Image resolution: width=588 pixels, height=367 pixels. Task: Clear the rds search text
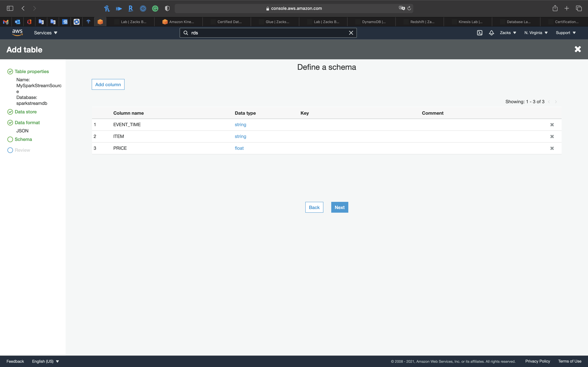click(x=351, y=33)
